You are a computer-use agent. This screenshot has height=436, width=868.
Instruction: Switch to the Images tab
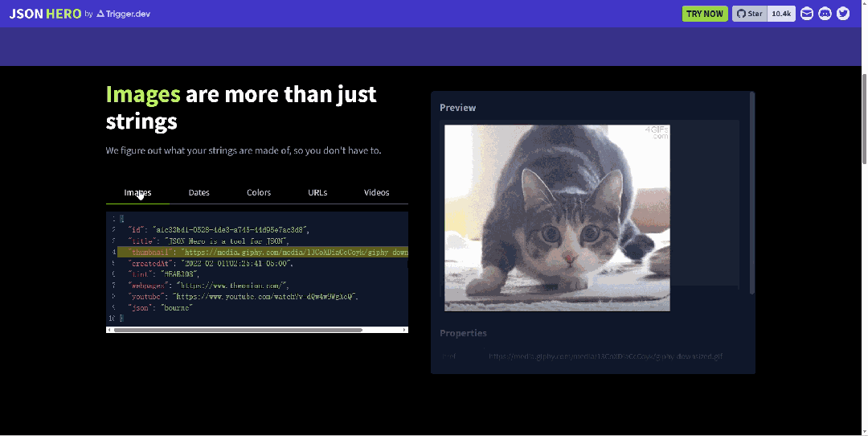pos(137,192)
